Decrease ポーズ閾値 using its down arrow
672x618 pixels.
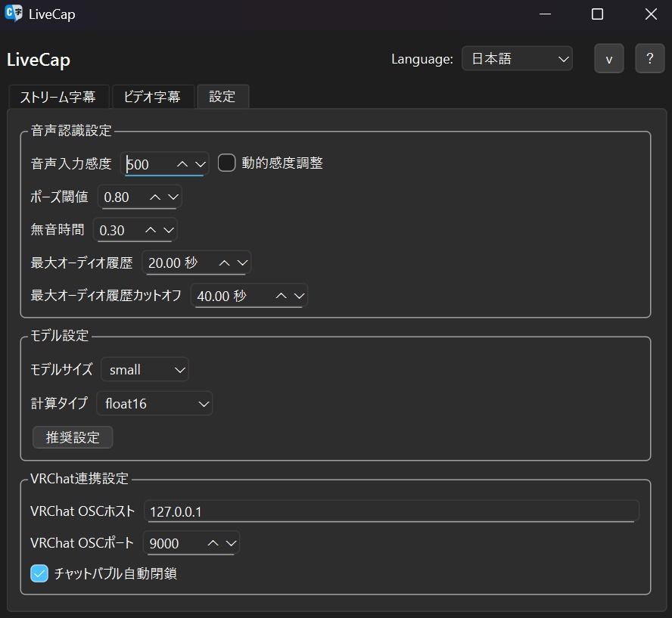click(x=174, y=197)
